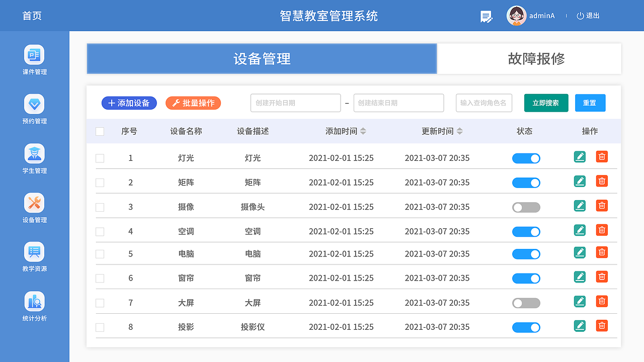Switch to the 设备管理 tab
This screenshot has width=644, height=362.
[x=262, y=59]
